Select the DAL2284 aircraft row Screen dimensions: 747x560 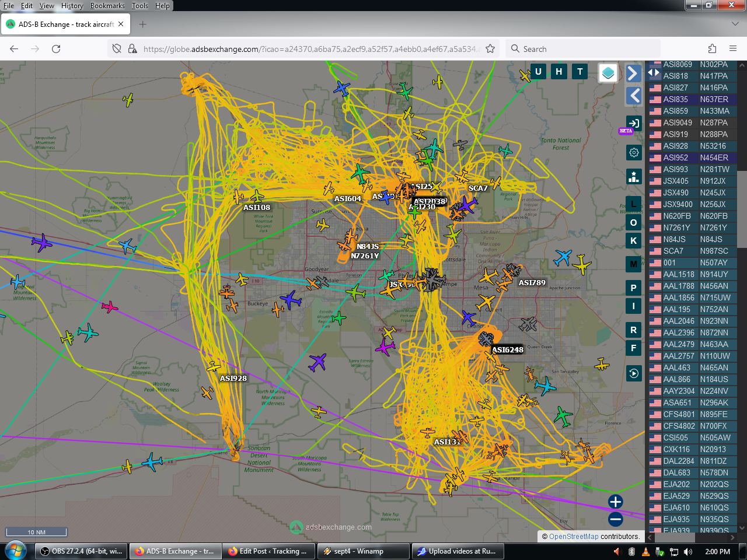click(x=692, y=461)
